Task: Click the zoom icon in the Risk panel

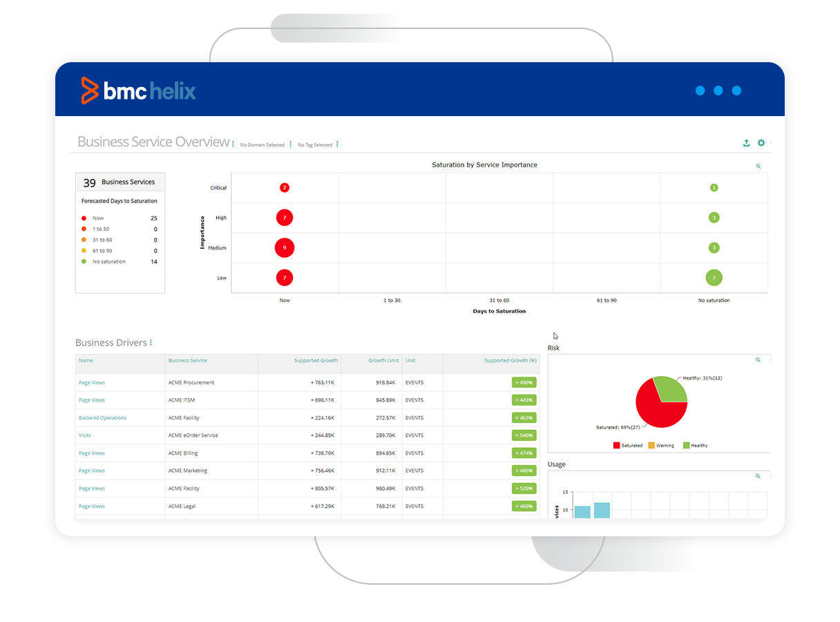Action: [758, 360]
